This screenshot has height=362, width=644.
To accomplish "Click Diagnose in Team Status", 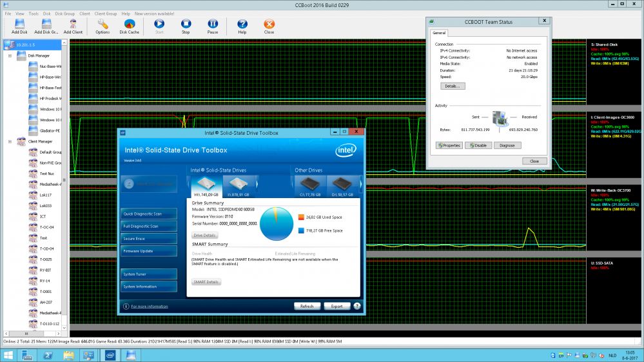I will (507, 145).
